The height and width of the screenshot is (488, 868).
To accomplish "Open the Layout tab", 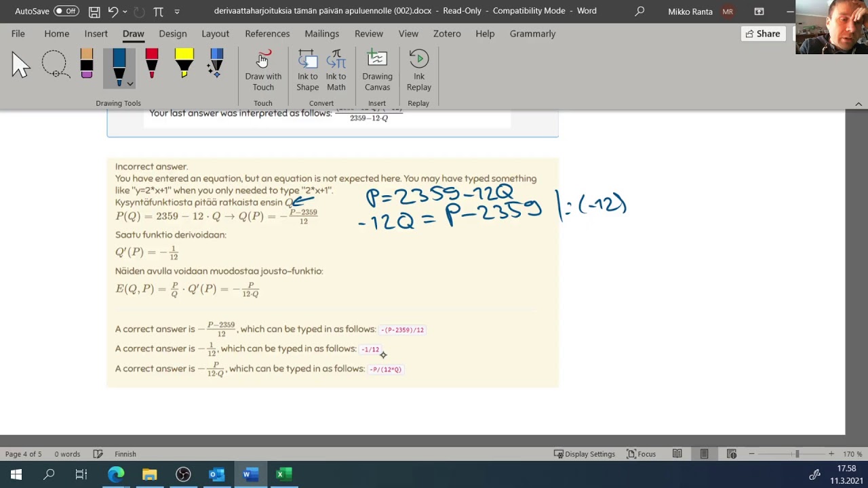I will (215, 33).
